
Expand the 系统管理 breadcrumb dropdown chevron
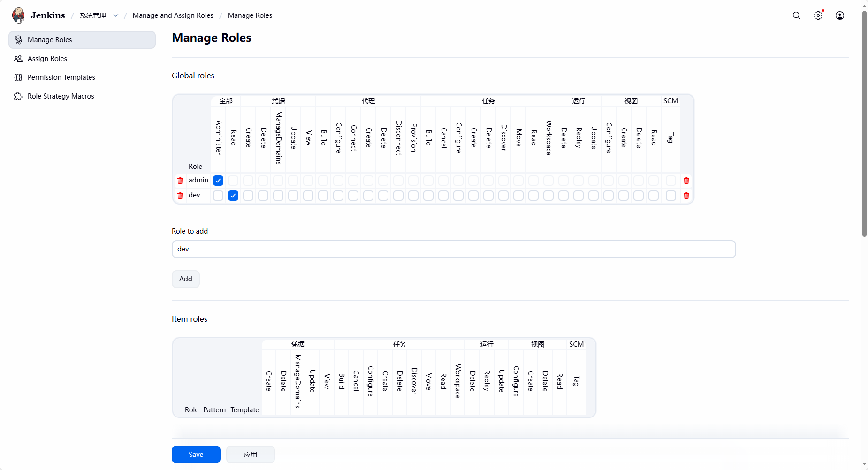116,15
